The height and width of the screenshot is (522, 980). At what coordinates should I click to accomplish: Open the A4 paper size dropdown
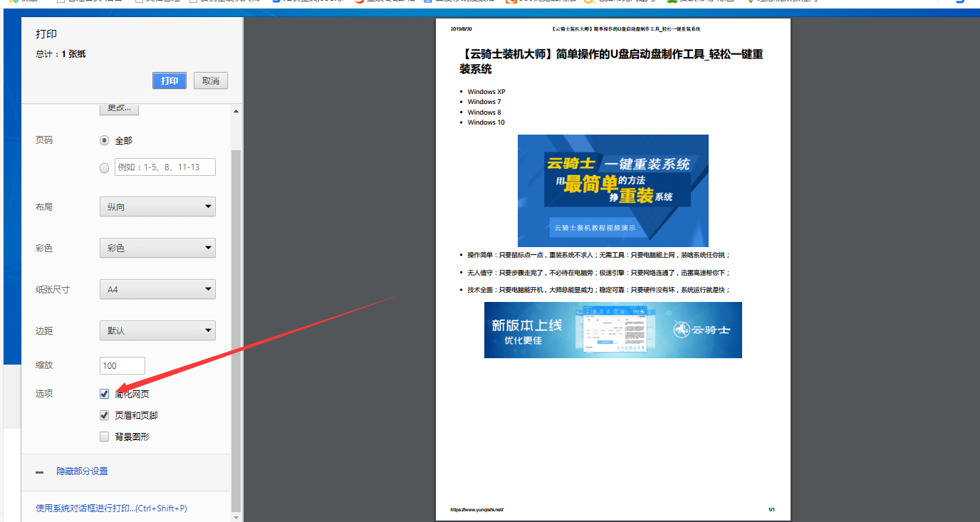click(157, 288)
